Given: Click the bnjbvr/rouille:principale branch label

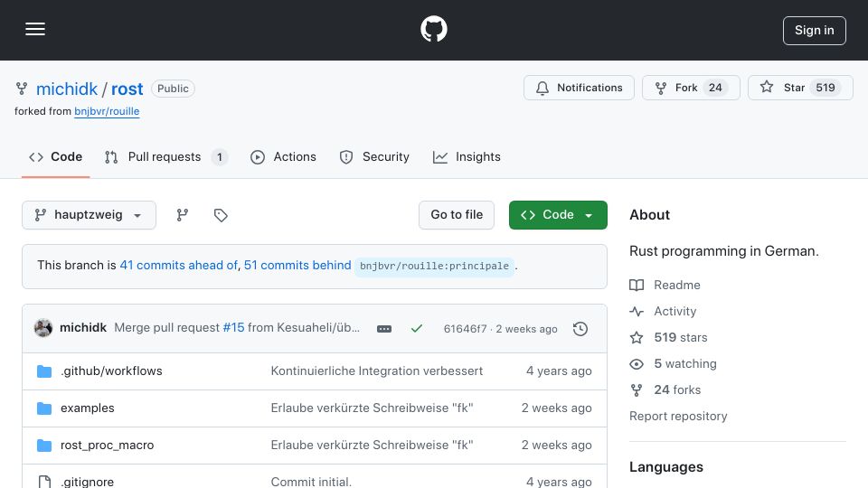Looking at the screenshot, I should pos(434,266).
